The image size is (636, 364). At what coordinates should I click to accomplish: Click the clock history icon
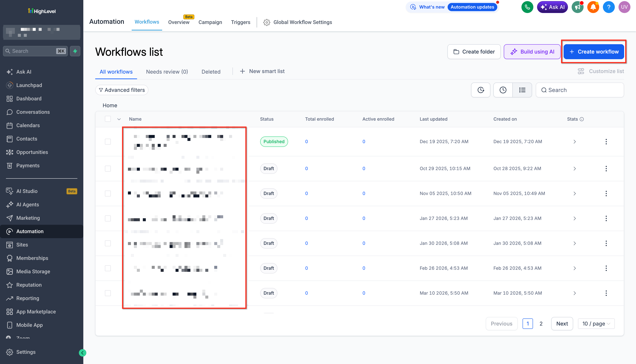click(x=503, y=90)
